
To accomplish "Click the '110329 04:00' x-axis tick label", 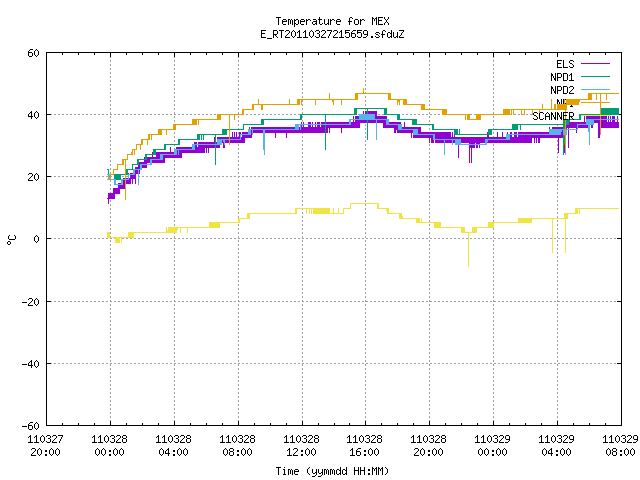I will coord(556,446).
